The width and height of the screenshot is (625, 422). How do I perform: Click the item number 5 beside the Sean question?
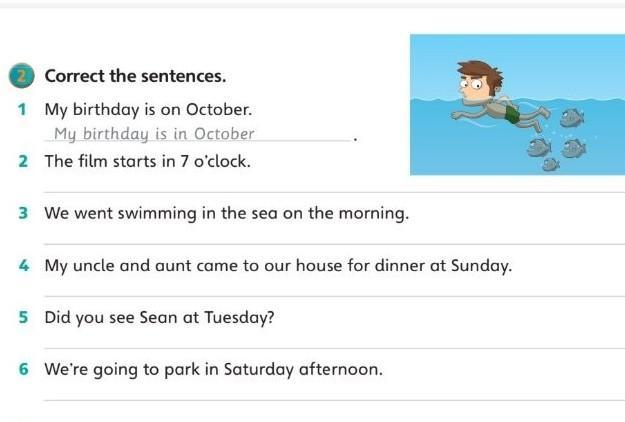pyautogui.click(x=22, y=317)
